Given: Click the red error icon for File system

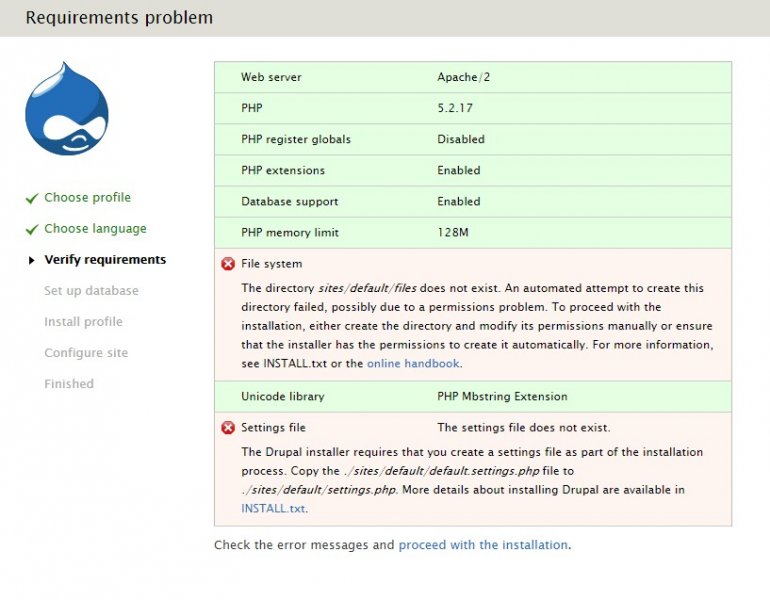Looking at the screenshot, I should [x=228, y=264].
